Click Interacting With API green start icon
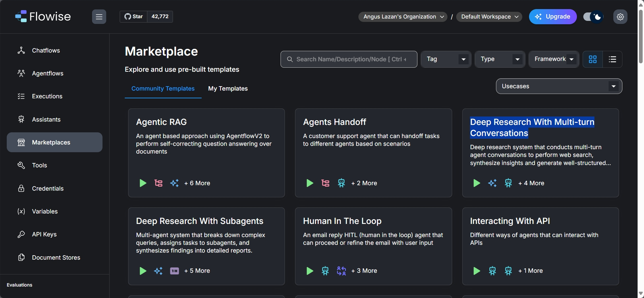Viewport: 644px width, 298px height. pos(477,271)
